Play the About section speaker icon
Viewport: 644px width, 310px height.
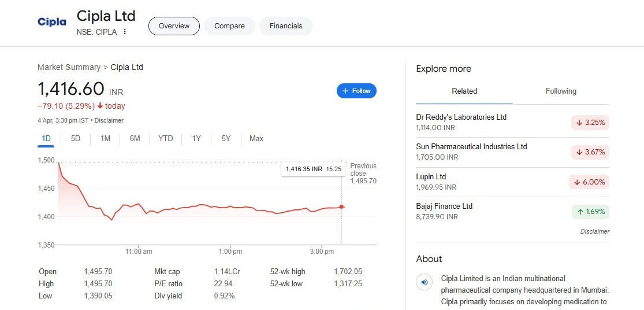coord(425,282)
